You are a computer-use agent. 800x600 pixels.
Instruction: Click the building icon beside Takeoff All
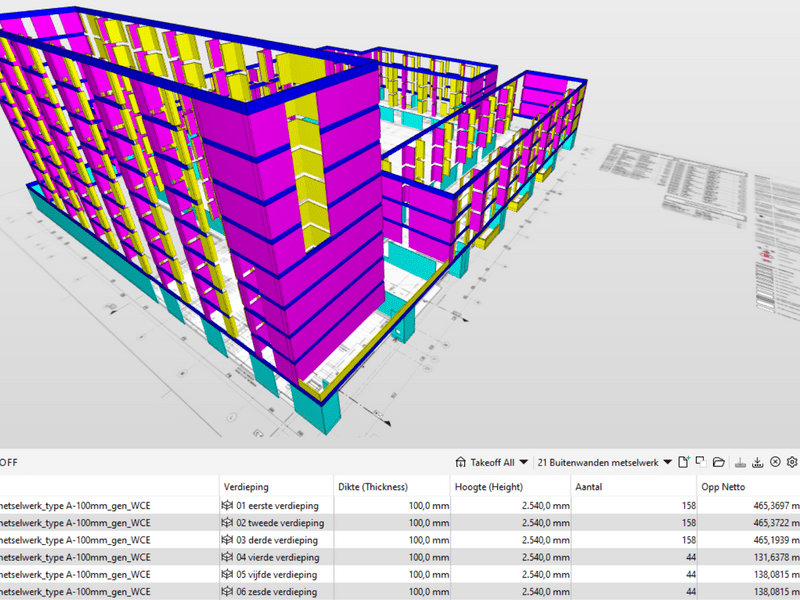pos(460,463)
